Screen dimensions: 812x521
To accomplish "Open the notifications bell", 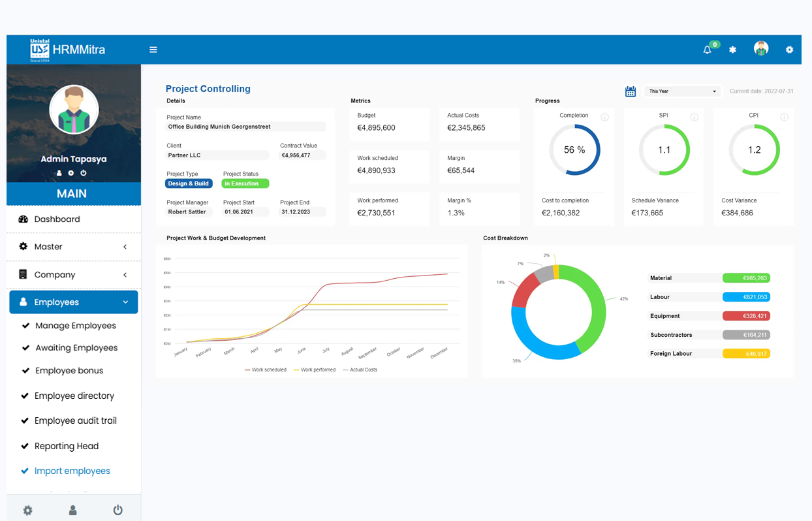I will tap(707, 50).
